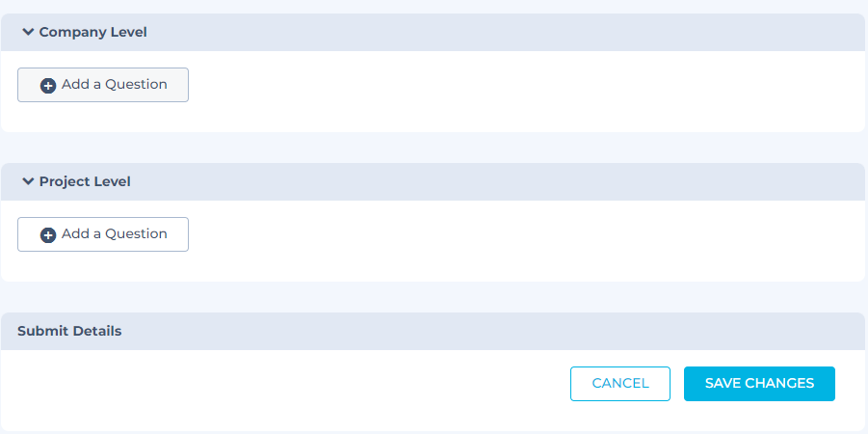Click empty area in Project Level panel

(520, 241)
